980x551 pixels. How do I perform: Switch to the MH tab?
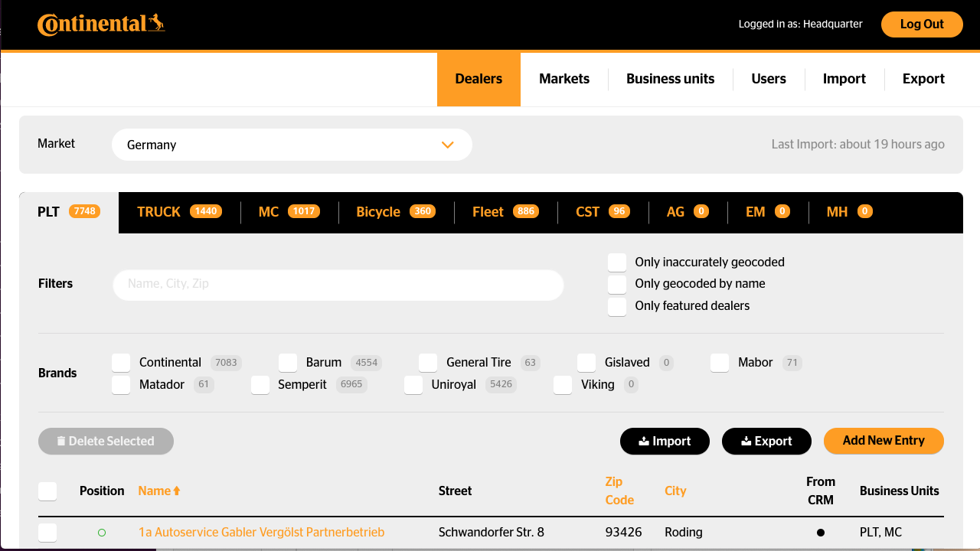[x=849, y=212]
